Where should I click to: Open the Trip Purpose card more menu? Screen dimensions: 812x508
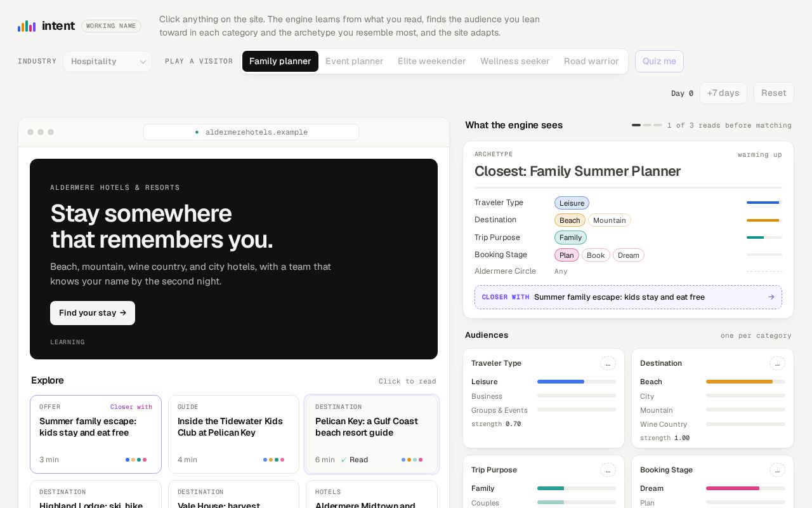608,470
